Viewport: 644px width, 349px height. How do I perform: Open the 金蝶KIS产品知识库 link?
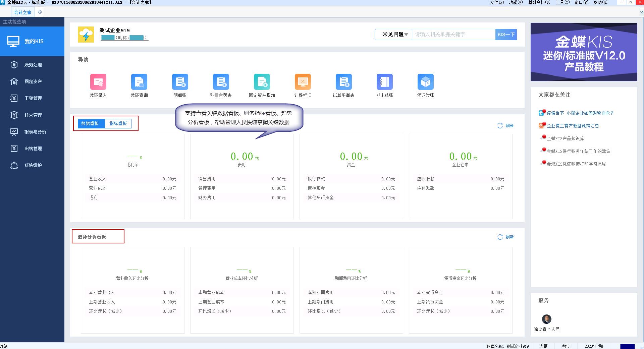click(565, 138)
